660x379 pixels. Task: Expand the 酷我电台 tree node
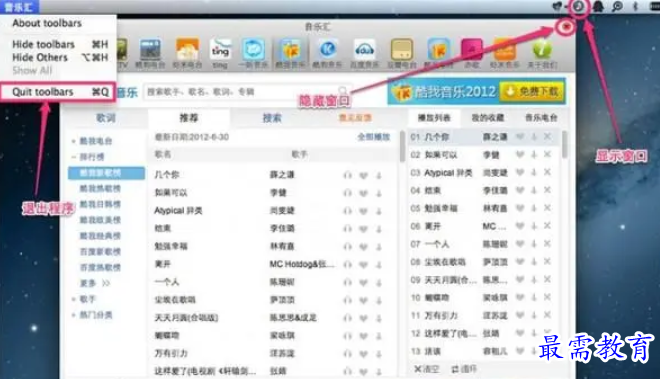(x=73, y=141)
